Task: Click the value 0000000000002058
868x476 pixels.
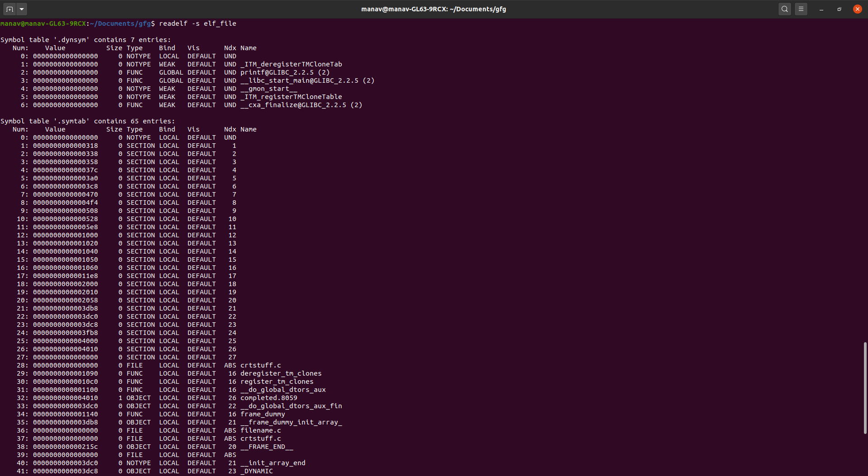Action: pyautogui.click(x=66, y=300)
